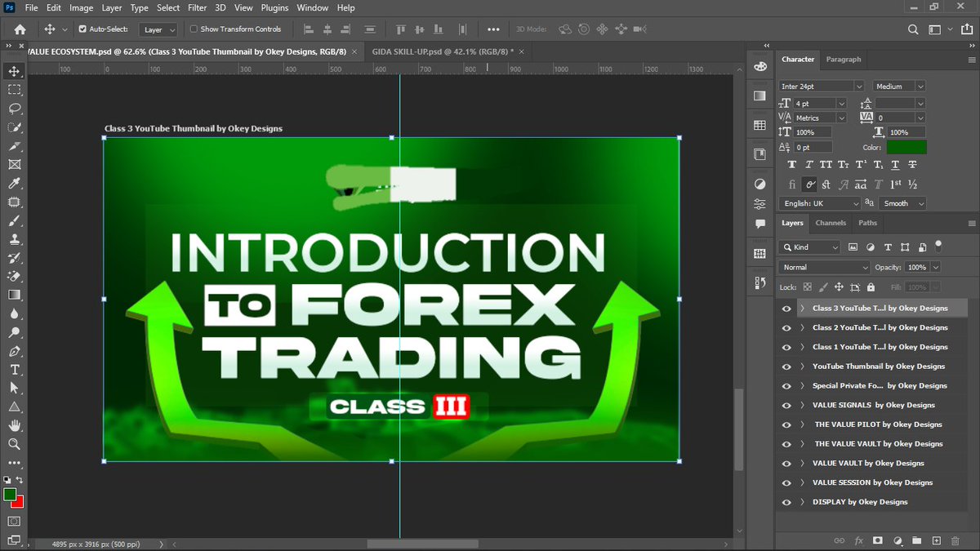Delete layer with trash icon
Screen dimensions: 980x551
956,540
